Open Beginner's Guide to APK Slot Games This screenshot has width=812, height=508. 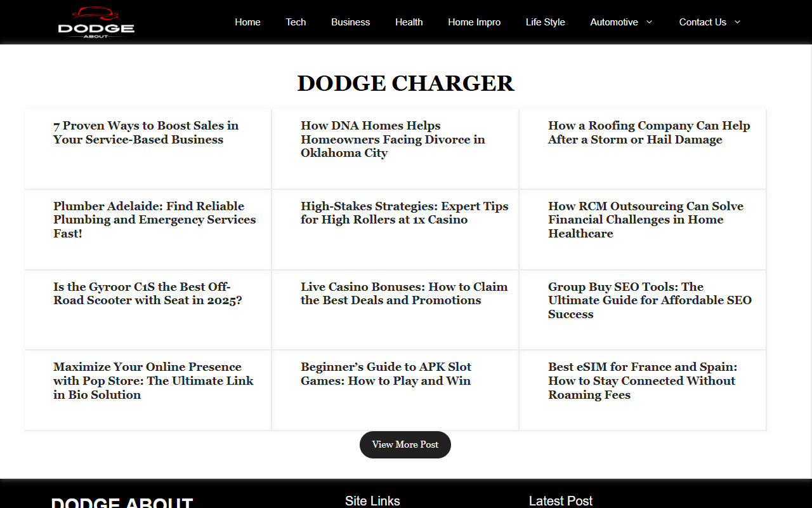coord(386,374)
